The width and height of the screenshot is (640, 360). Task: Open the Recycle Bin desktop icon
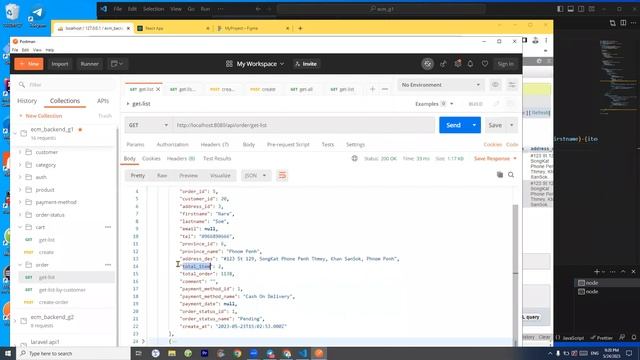(12, 16)
